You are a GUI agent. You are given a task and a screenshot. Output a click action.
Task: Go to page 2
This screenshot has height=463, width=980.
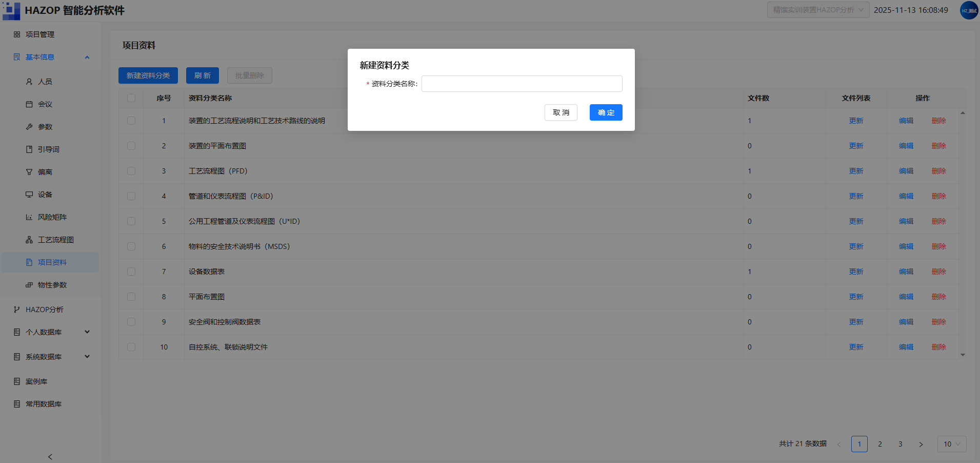(880, 444)
